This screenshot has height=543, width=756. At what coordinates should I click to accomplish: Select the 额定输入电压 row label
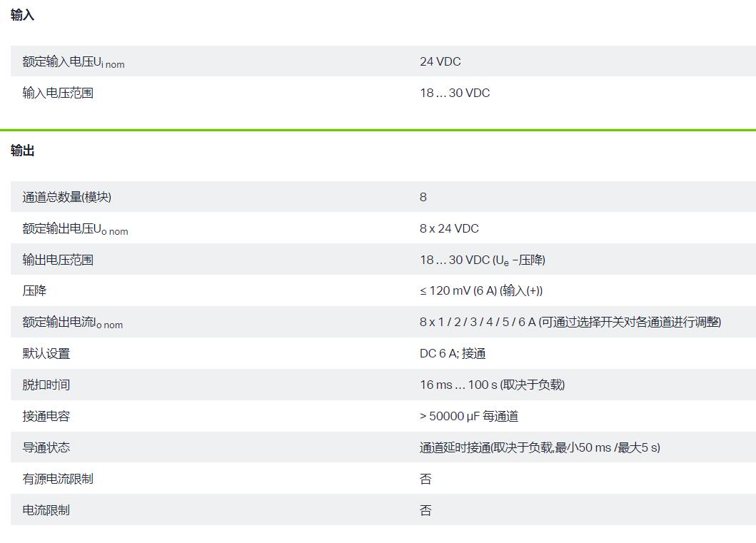click(73, 62)
